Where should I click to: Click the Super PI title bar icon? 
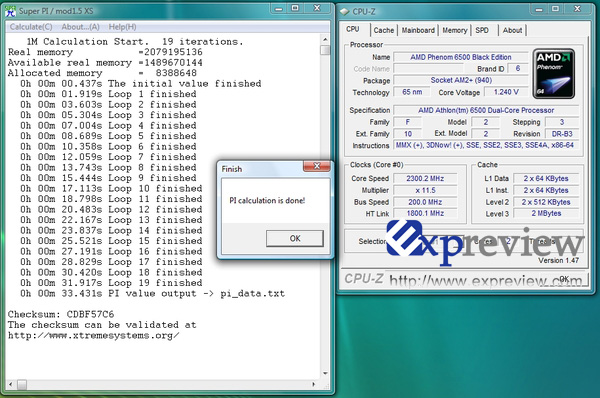pos(10,11)
